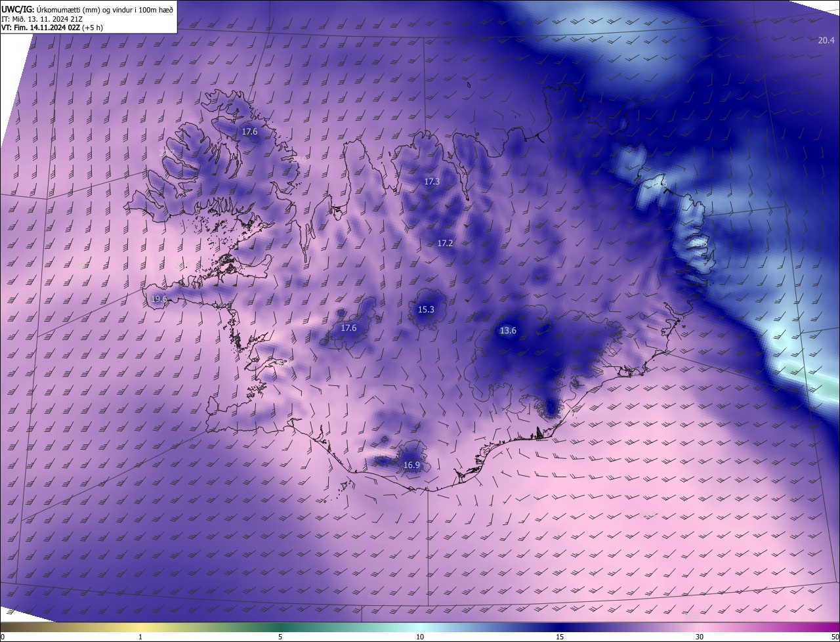The width and height of the screenshot is (840, 642).
Task: Click the 15.3 value on Hofsjökull glacier
Action: (426, 309)
